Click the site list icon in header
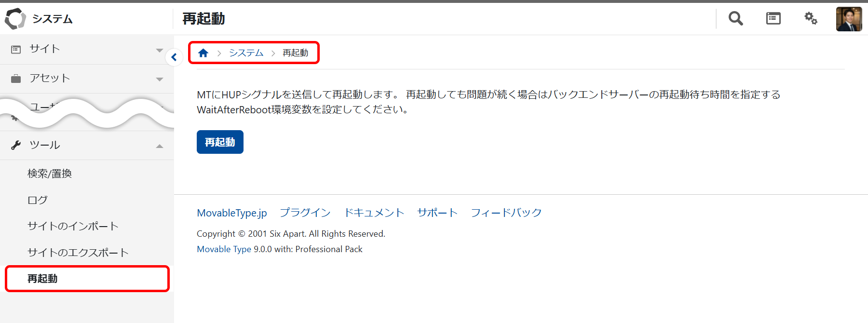 coord(773,19)
